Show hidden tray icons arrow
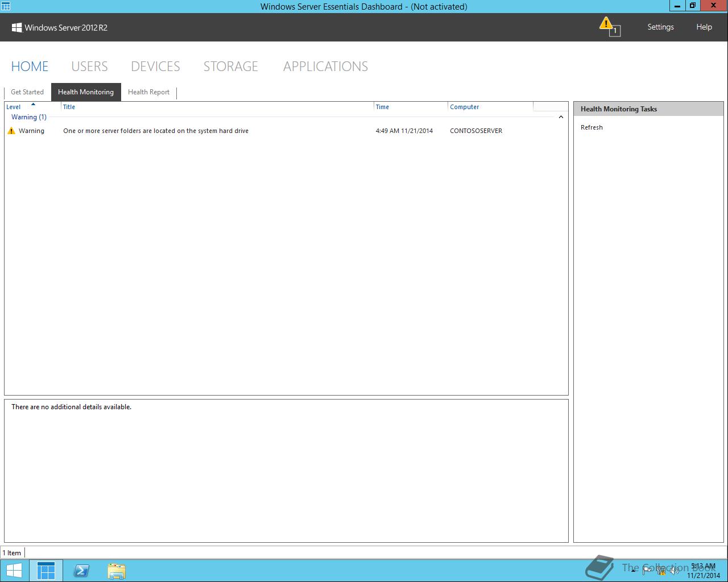The width and height of the screenshot is (728, 582). tap(633, 571)
